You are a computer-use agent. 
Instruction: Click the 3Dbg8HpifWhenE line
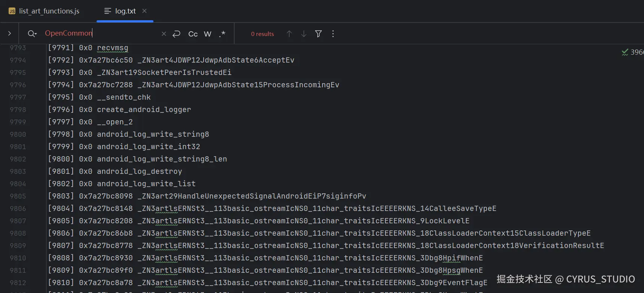pos(265,258)
